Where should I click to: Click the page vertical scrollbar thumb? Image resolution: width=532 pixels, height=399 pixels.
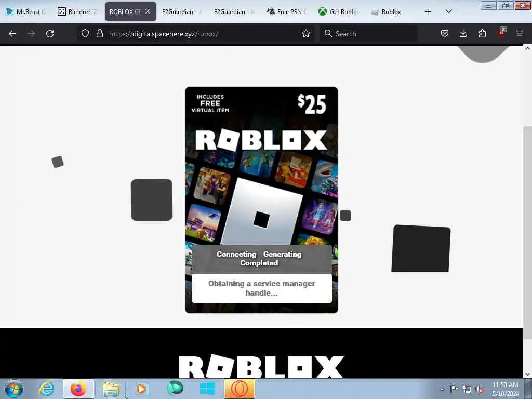tap(527, 232)
